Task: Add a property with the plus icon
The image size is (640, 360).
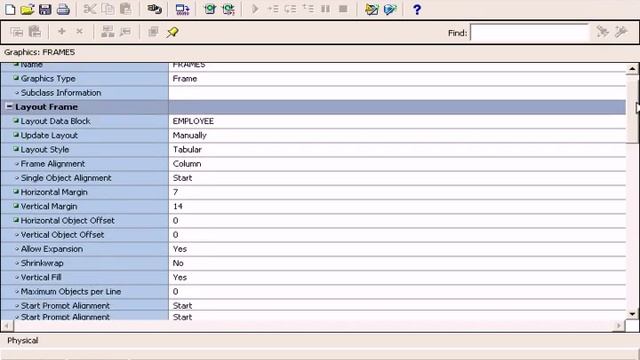Action: point(62,31)
